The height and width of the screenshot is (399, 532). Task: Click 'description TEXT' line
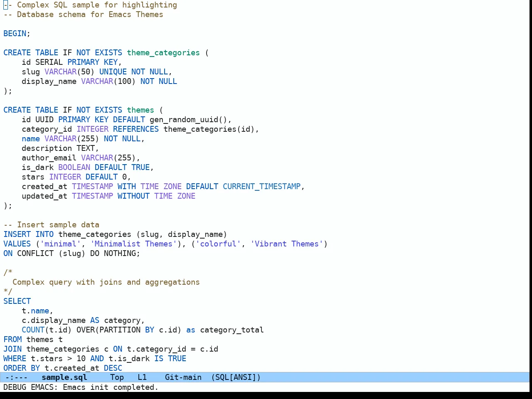click(x=60, y=148)
